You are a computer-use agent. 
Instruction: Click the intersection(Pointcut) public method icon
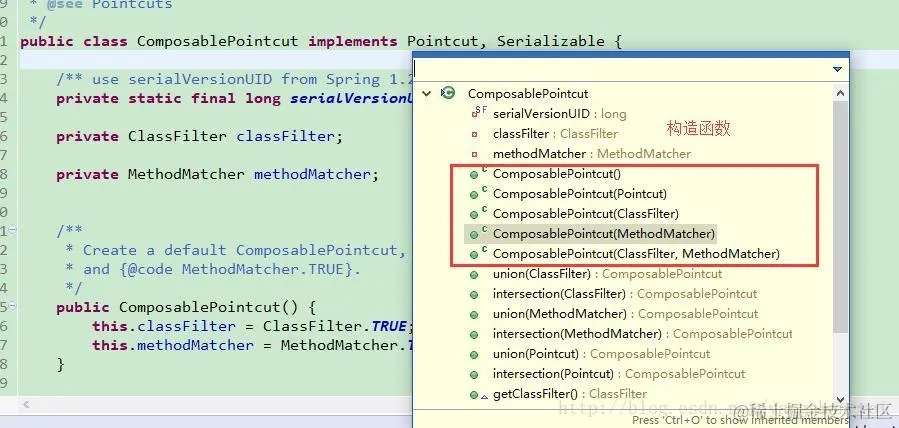tap(474, 375)
